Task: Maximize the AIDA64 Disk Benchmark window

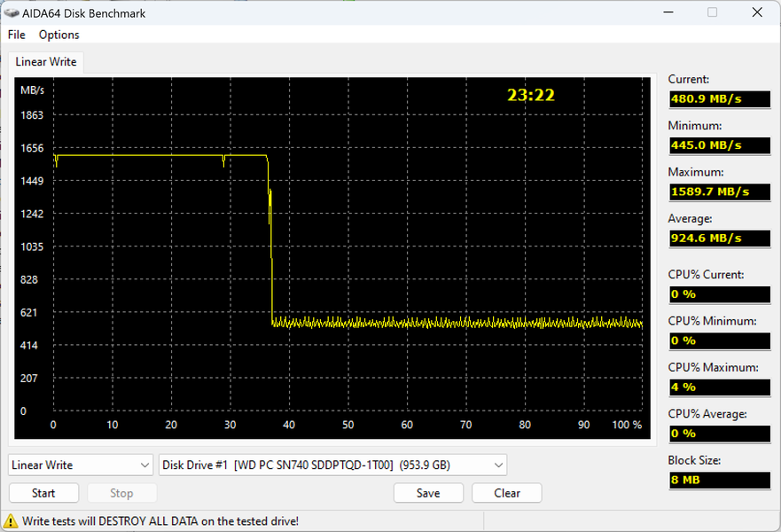Action: pyautogui.click(x=712, y=12)
